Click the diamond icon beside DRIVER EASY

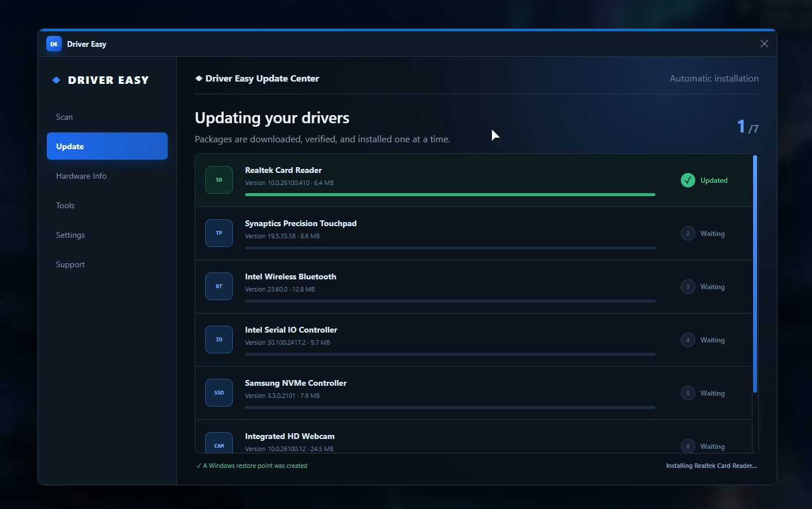(56, 80)
